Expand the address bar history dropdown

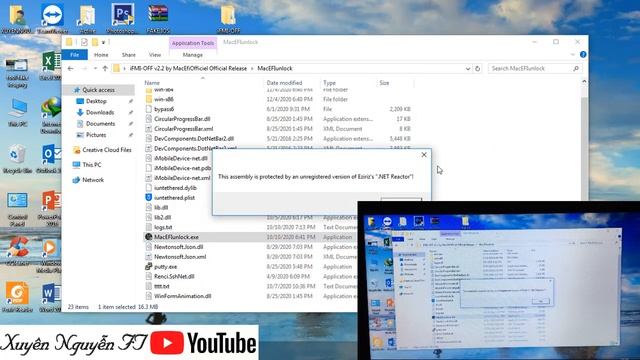tap(468, 69)
